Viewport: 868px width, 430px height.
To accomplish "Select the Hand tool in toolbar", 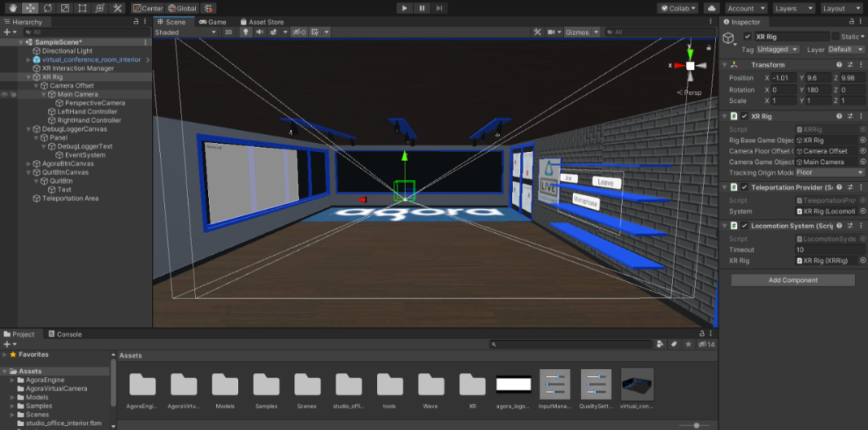I will [11, 8].
